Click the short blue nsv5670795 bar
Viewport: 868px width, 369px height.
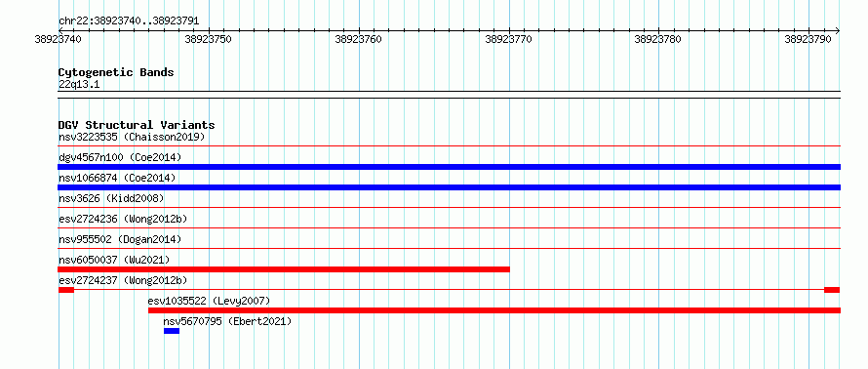172,331
